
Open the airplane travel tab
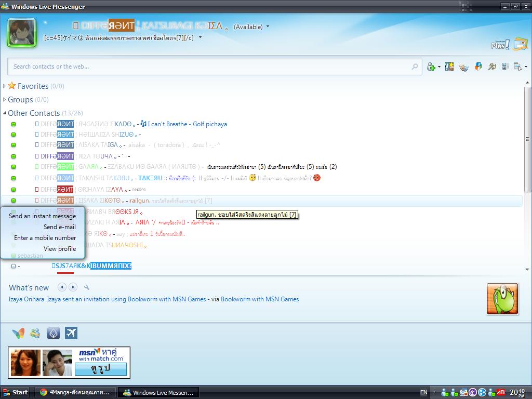[x=71, y=333]
